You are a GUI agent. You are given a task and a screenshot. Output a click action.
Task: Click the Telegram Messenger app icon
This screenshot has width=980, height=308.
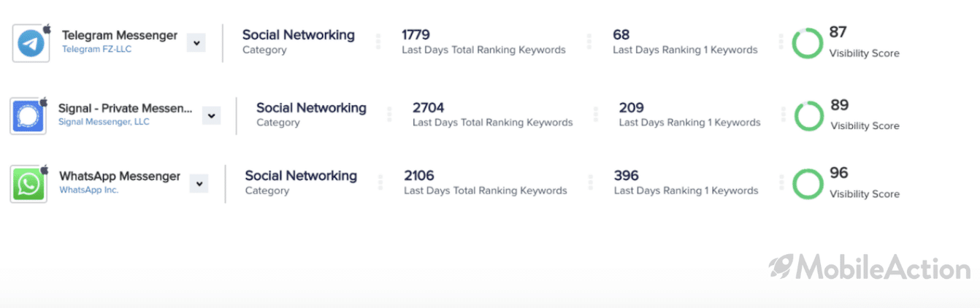point(31,44)
